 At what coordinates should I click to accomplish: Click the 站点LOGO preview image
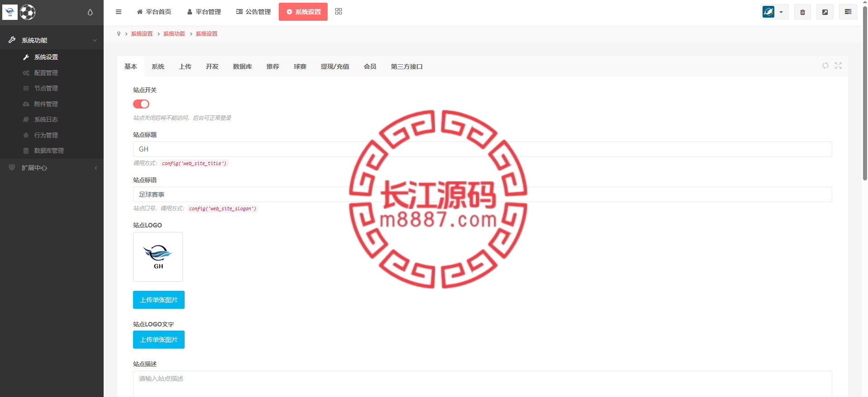(x=158, y=257)
